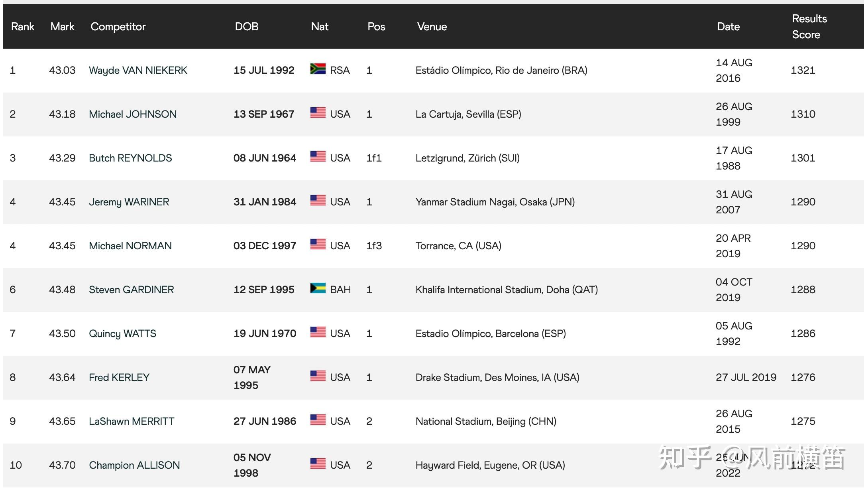Click the USA flag in Quincy Watts' row

(318, 332)
